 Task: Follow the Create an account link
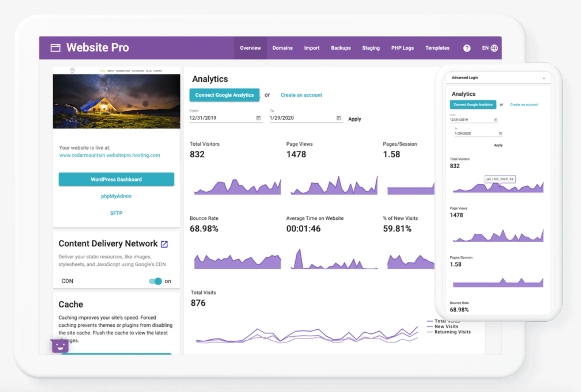[301, 95]
